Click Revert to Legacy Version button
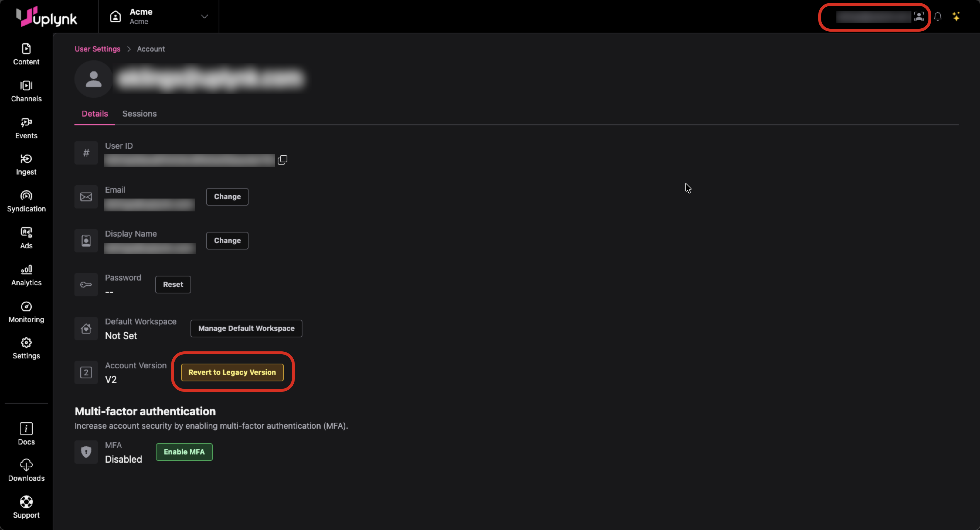The image size is (980, 530). point(232,372)
